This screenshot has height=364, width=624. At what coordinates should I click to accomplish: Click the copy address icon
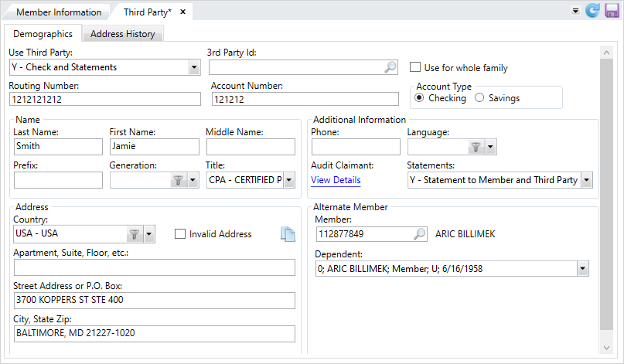click(288, 234)
